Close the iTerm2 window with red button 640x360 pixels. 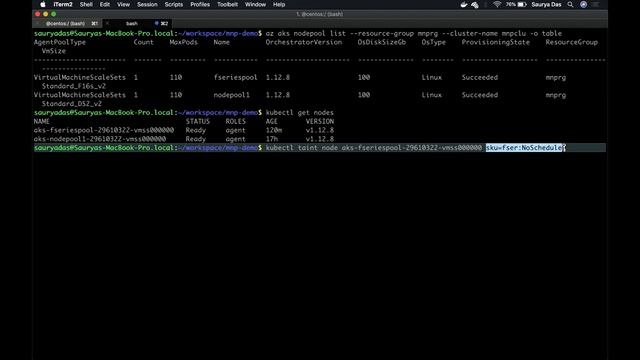click(38, 14)
